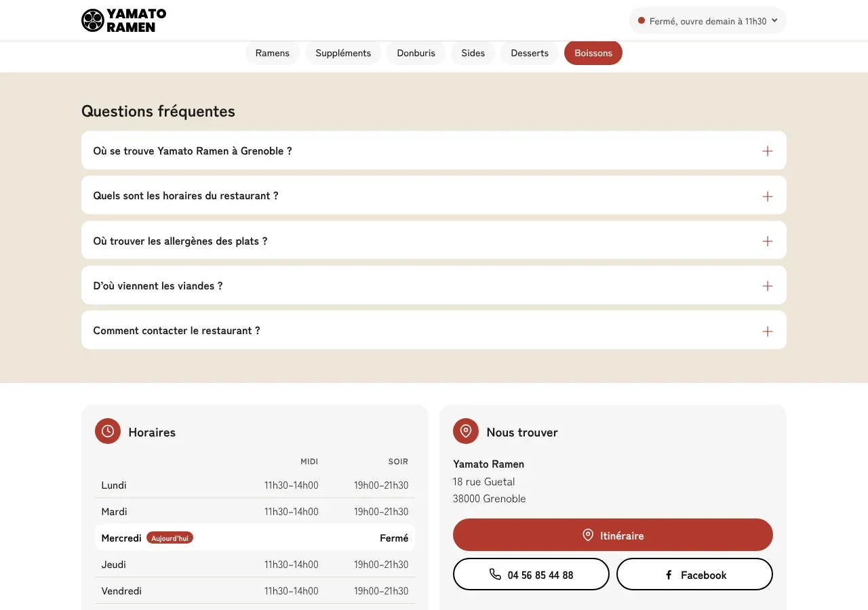This screenshot has width=868, height=610.
Task: Click the Vendredi row label
Action: coord(121,591)
